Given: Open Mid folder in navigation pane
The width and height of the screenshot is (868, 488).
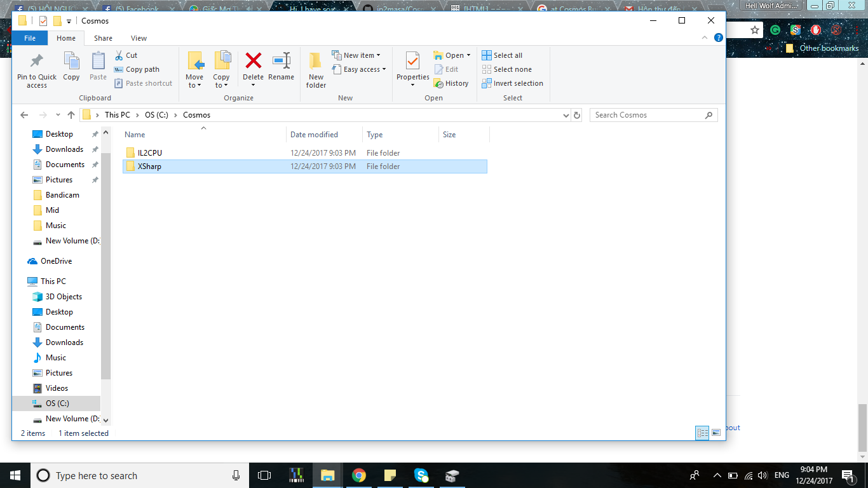Looking at the screenshot, I should (52, 210).
